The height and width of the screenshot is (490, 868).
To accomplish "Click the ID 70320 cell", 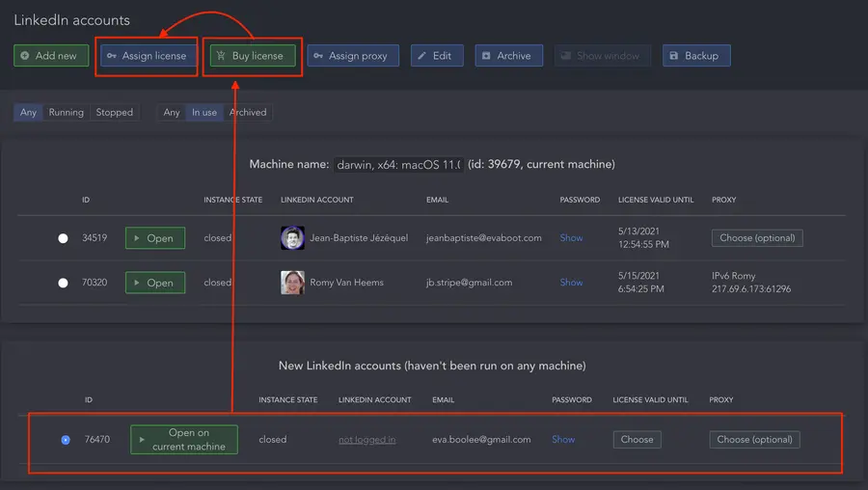I will pos(95,283).
